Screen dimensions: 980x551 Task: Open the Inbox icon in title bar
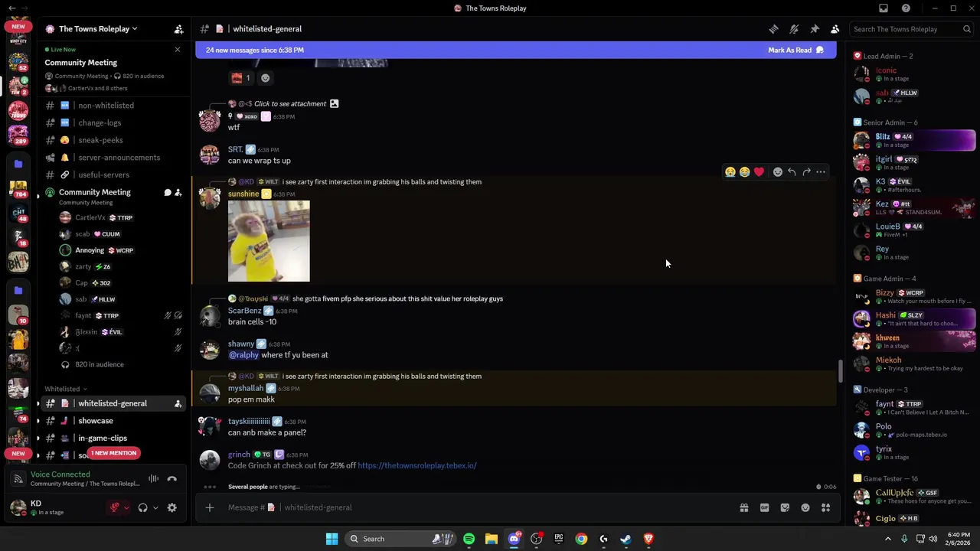884,8
